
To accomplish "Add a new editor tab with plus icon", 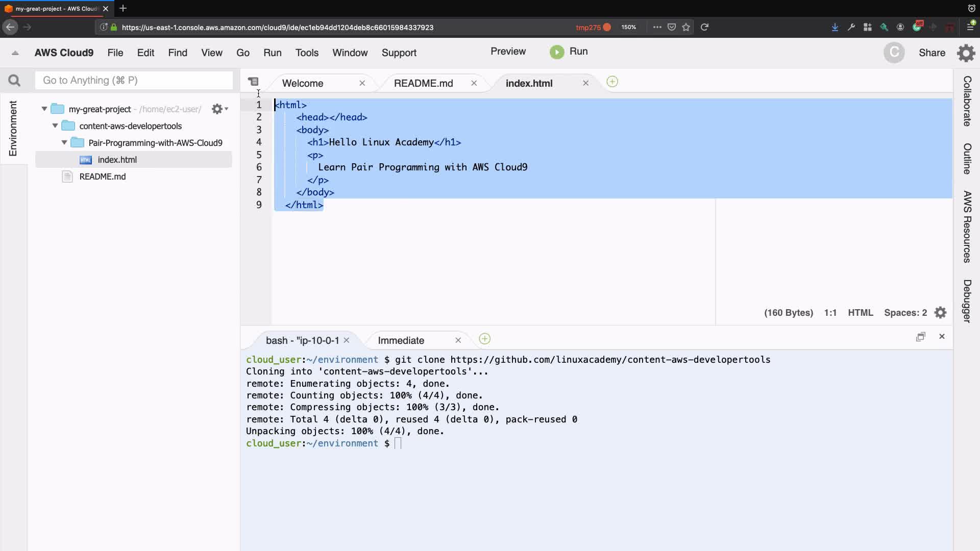I will pyautogui.click(x=612, y=82).
